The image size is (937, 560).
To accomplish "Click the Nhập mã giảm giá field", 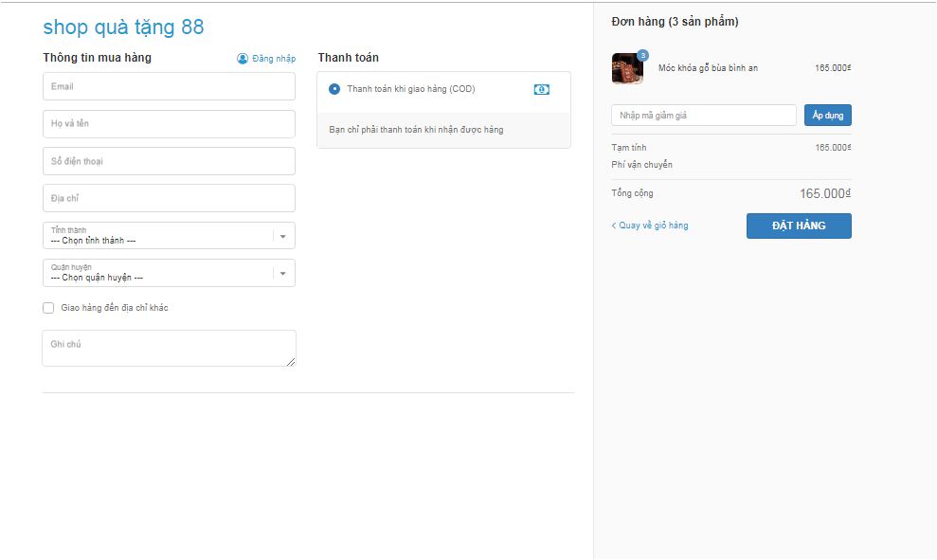I will 704,116.
